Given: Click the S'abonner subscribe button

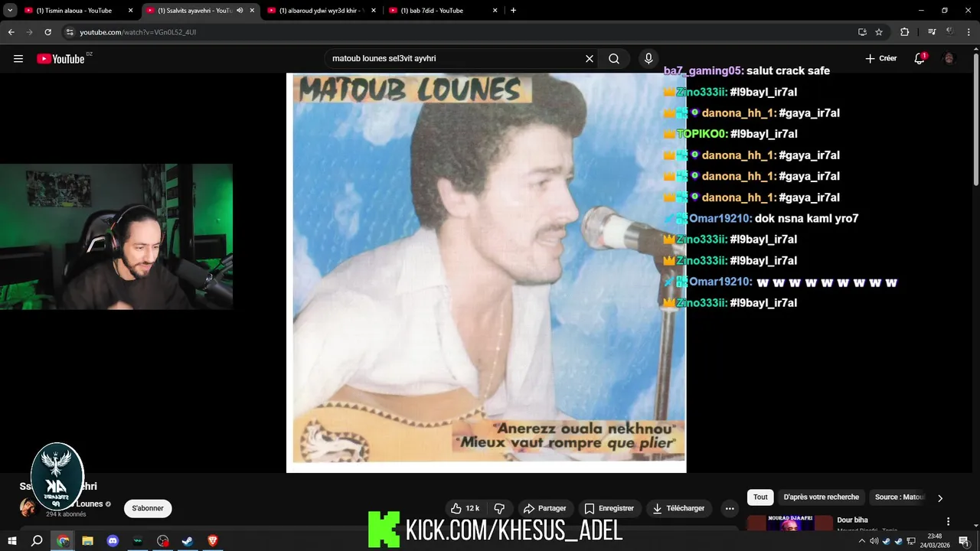Looking at the screenshot, I should pyautogui.click(x=148, y=508).
